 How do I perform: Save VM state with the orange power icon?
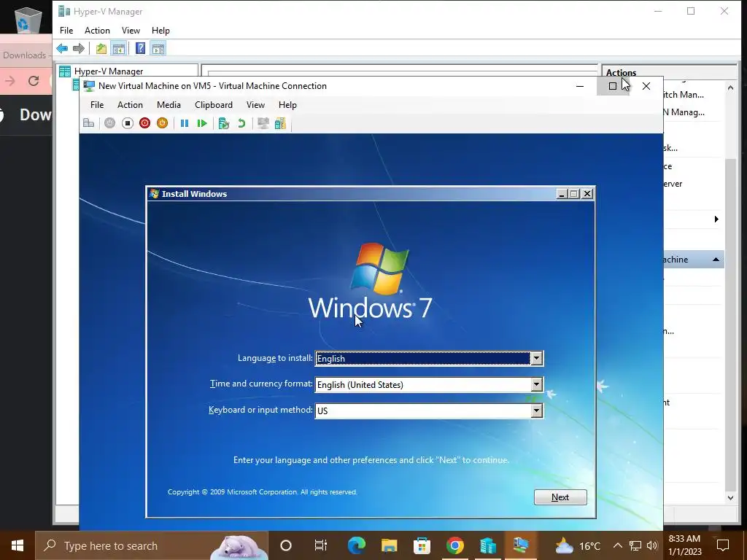point(163,123)
